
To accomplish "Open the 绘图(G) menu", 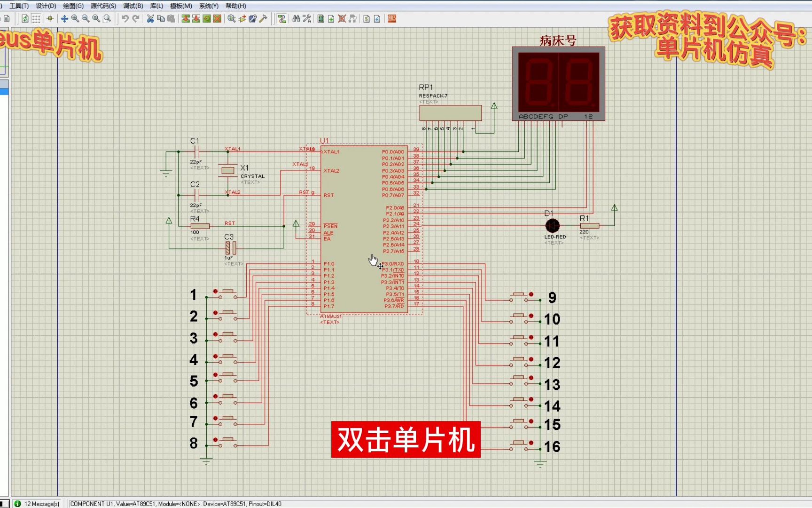I will click(x=73, y=6).
